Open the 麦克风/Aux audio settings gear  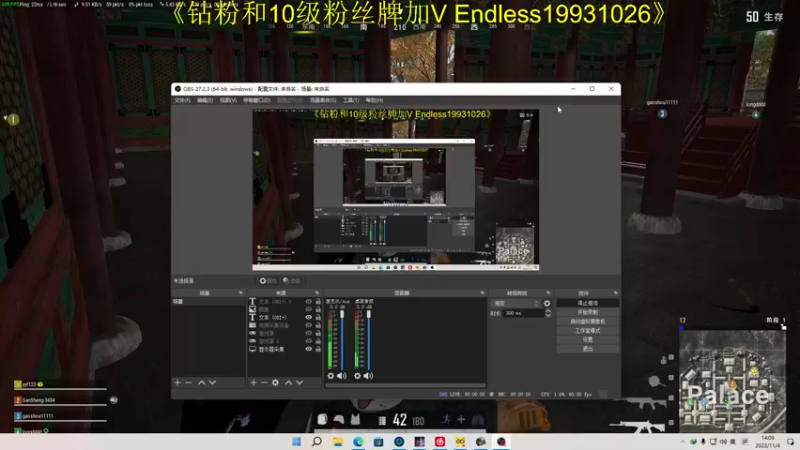331,376
